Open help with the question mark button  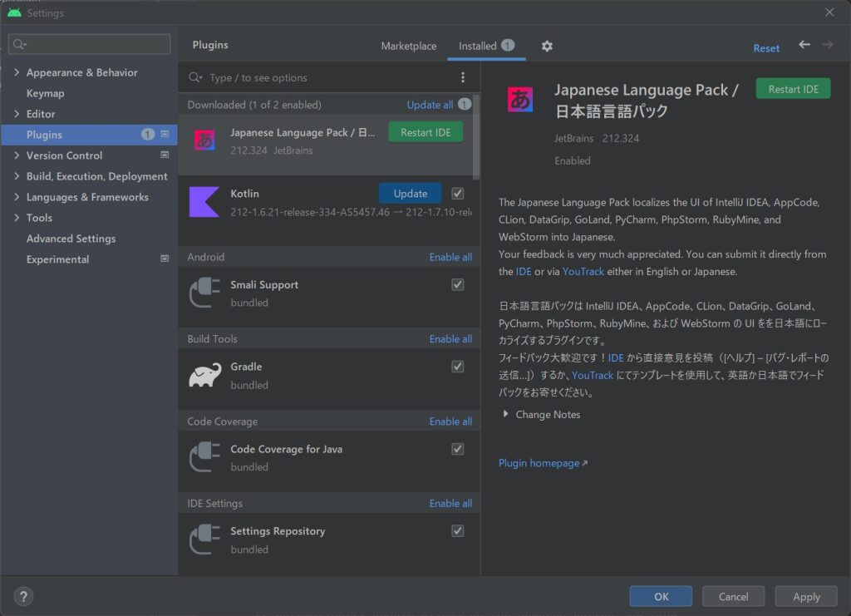[x=23, y=596]
